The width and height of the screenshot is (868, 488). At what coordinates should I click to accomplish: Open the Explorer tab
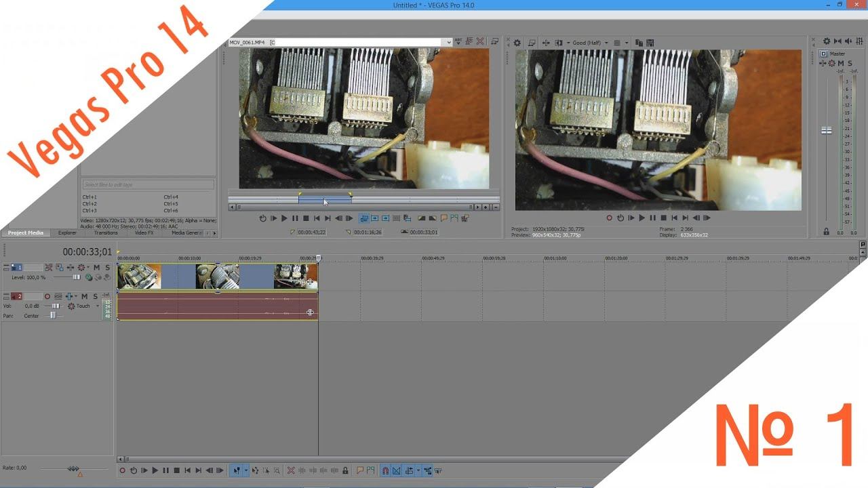(67, 232)
